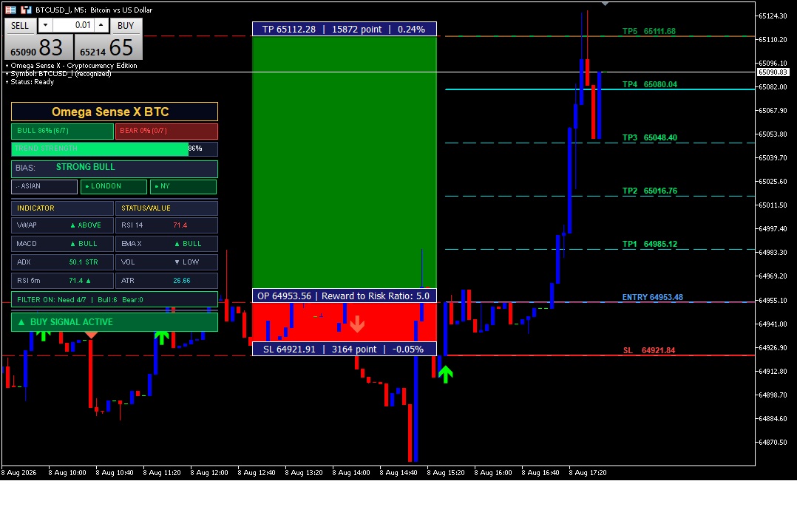Click the faded red down arrow in red zone
This screenshot has height=532, width=797.
coord(357,324)
